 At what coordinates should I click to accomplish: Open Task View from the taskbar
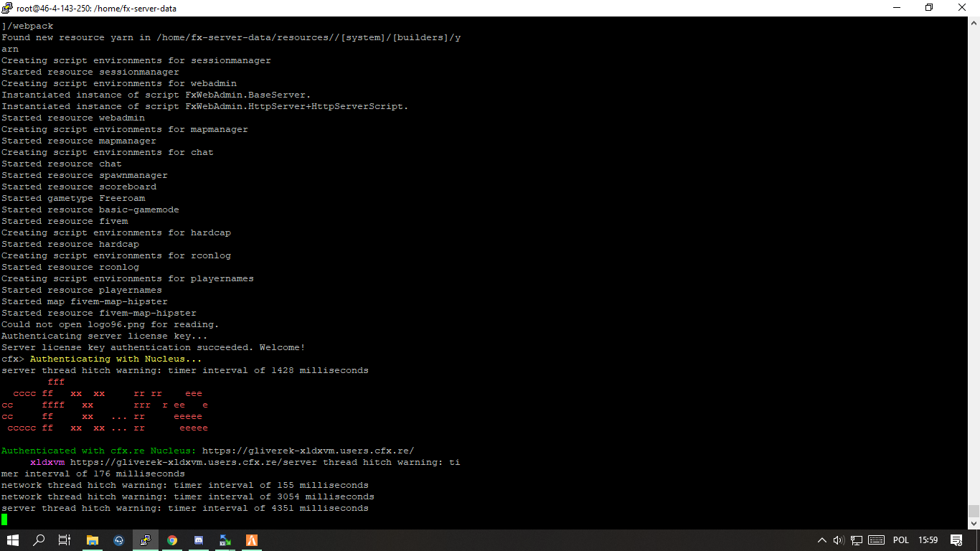tap(65, 540)
